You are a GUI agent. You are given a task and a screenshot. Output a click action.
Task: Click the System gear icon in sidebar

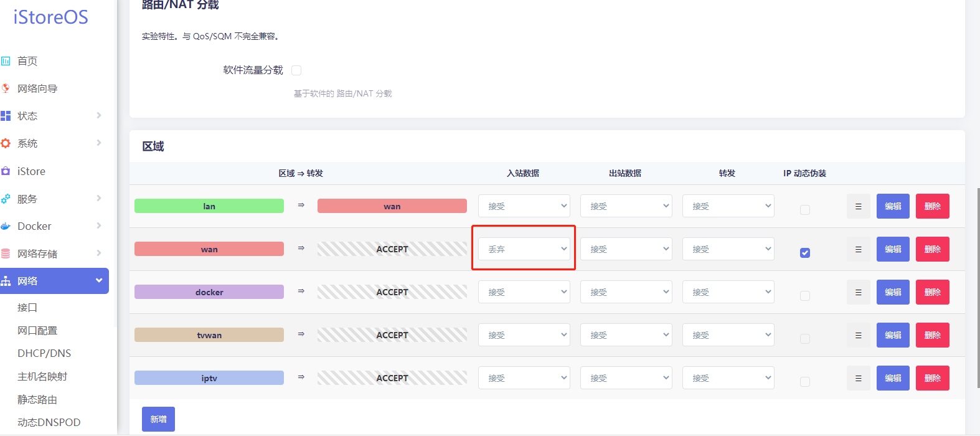[x=6, y=143]
